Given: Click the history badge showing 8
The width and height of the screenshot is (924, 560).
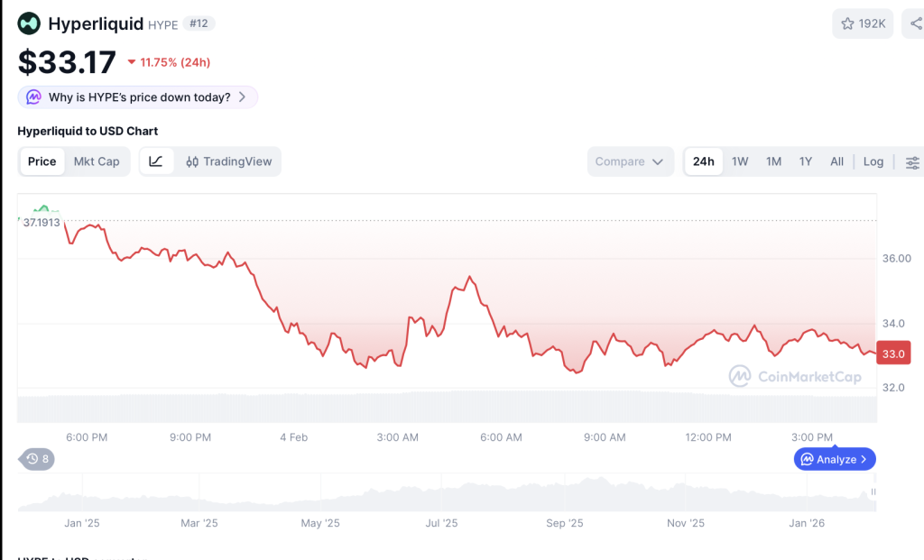Looking at the screenshot, I should coord(37,459).
